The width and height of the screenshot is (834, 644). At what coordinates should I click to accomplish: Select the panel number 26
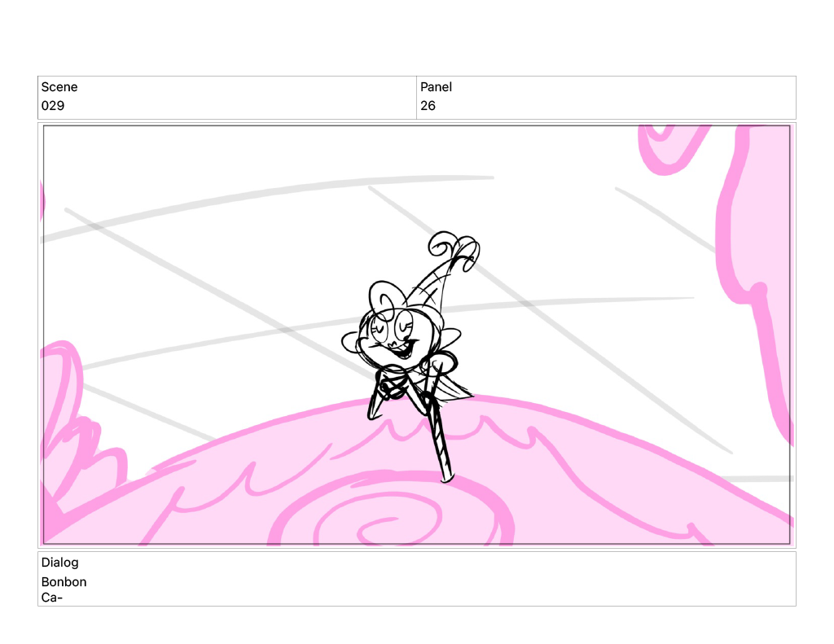click(428, 106)
